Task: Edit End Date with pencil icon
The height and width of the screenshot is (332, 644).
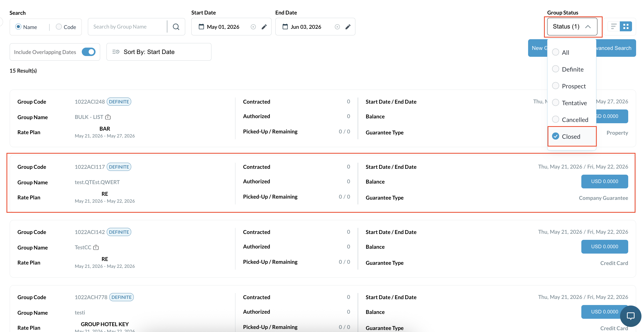Action: [x=348, y=27]
